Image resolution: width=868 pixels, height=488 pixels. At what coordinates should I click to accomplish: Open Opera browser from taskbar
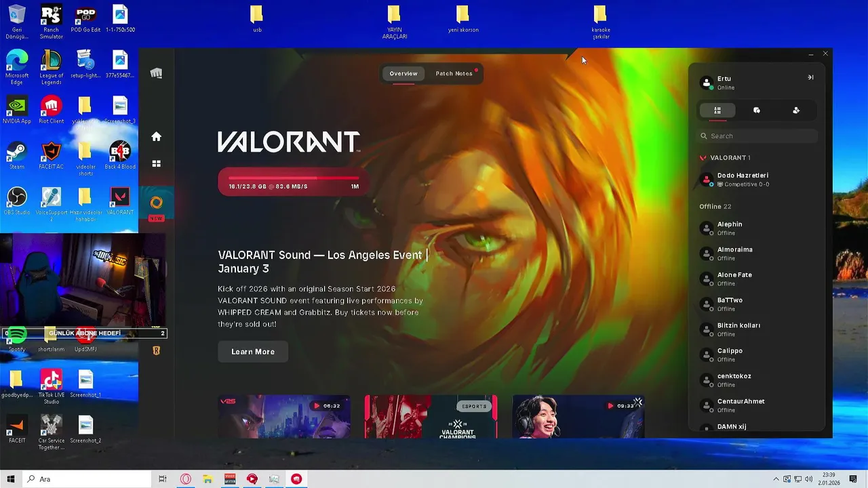[x=185, y=479]
